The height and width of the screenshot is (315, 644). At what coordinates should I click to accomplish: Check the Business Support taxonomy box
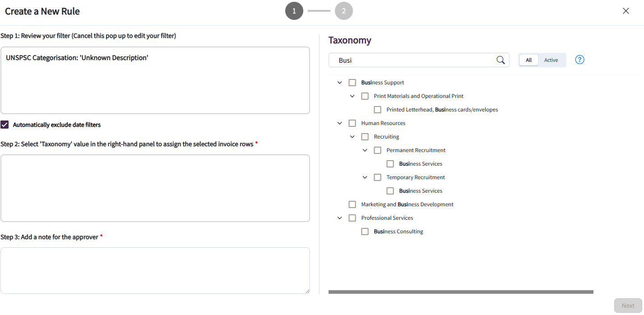(352, 83)
